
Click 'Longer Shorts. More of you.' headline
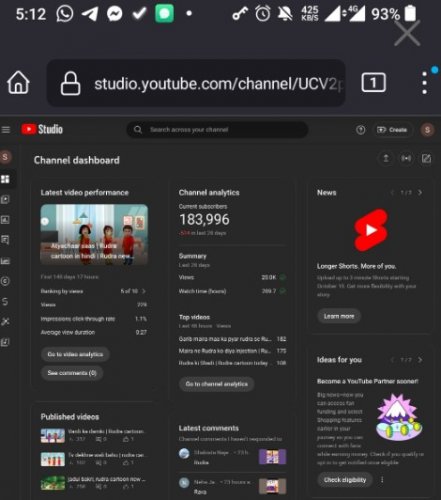click(x=356, y=266)
